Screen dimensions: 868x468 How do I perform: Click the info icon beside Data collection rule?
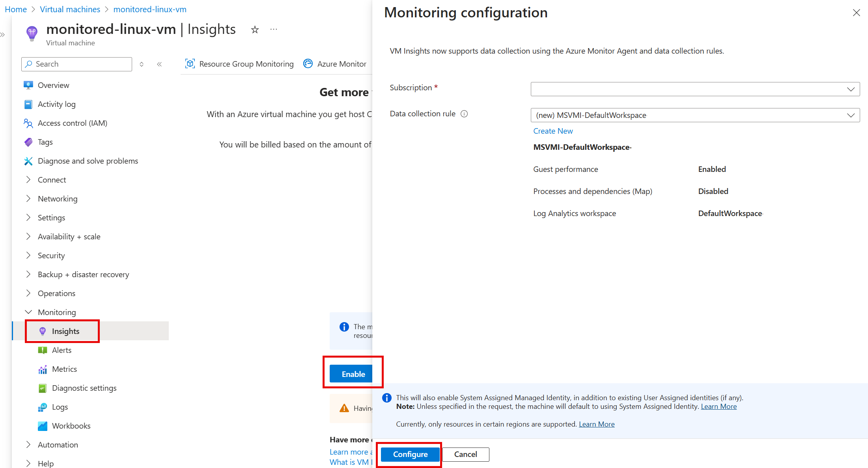tap(464, 114)
